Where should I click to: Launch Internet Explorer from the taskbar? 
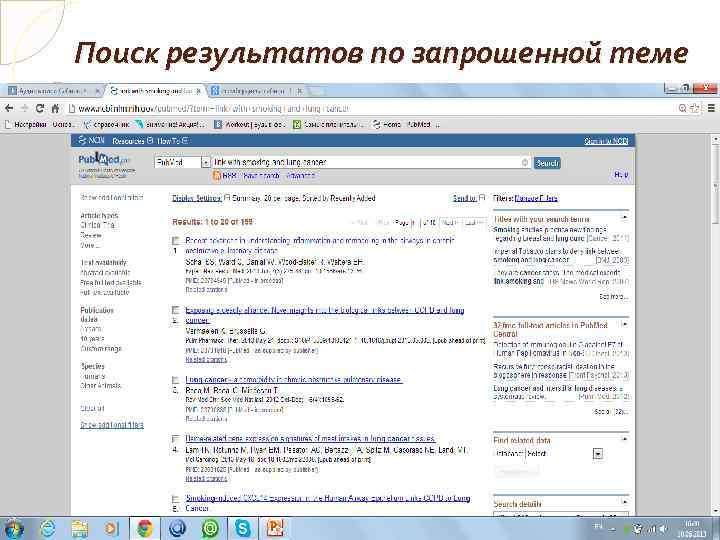click(47, 529)
